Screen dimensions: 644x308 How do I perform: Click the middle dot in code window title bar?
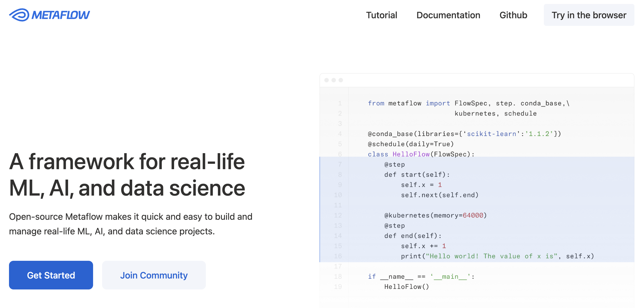(x=334, y=80)
